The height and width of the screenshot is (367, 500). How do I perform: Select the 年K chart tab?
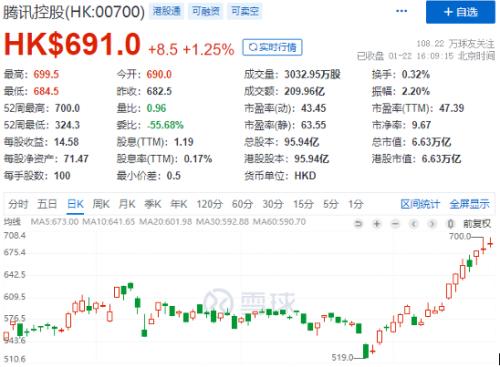click(179, 204)
